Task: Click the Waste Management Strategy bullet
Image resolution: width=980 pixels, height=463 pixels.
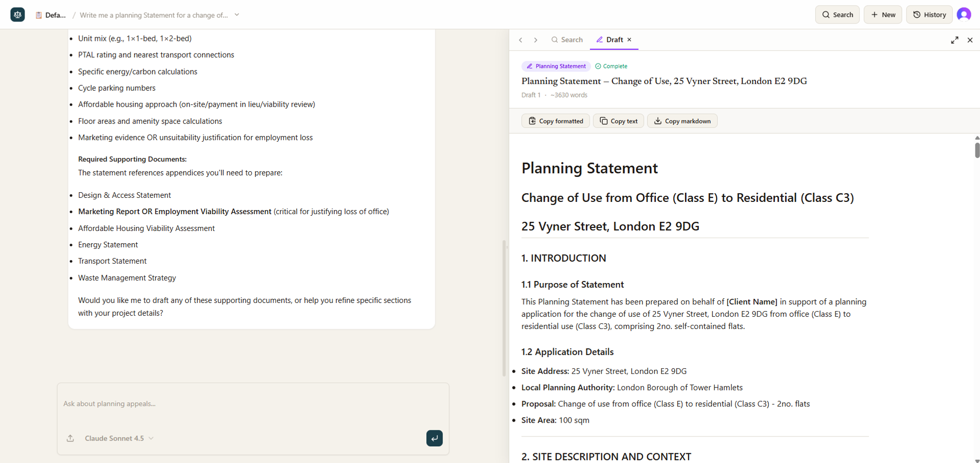Action: [x=127, y=278]
